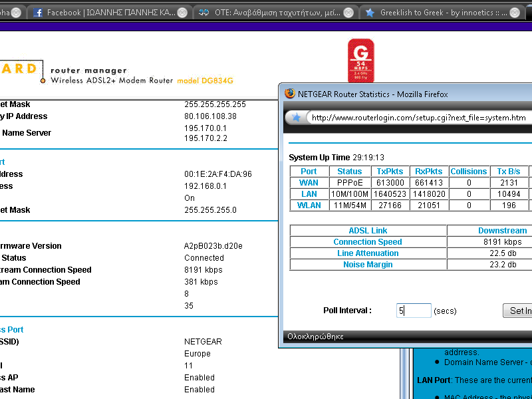Click the System Up Time text
The height and width of the screenshot is (399, 532).
[x=336, y=158]
